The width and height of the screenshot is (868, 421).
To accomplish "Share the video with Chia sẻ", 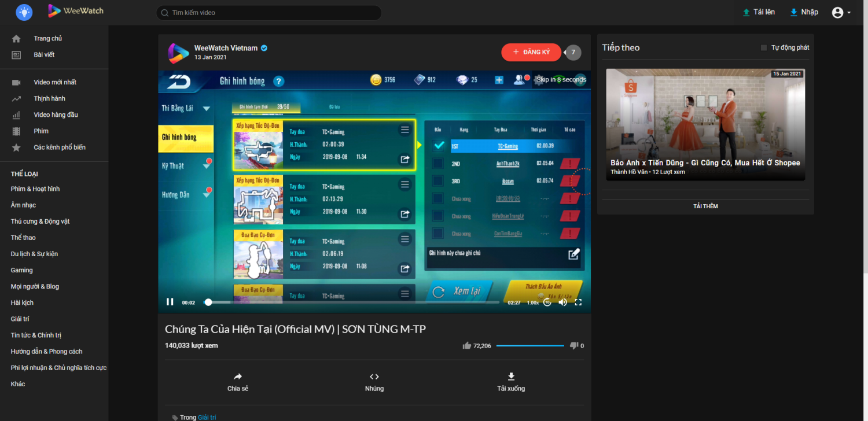I will pos(238,382).
